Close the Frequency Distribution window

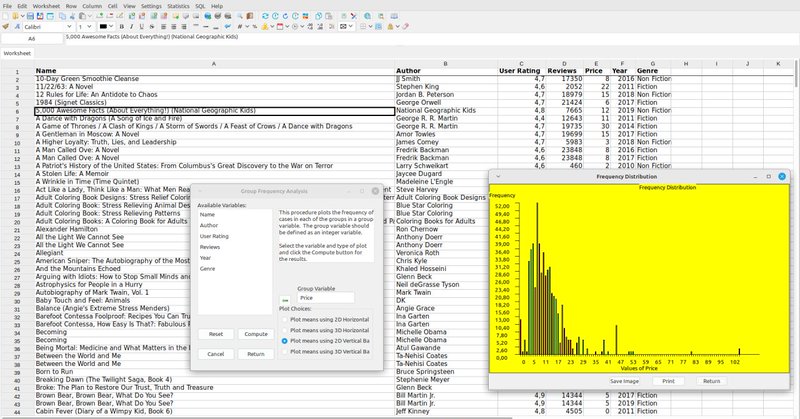[x=782, y=175]
